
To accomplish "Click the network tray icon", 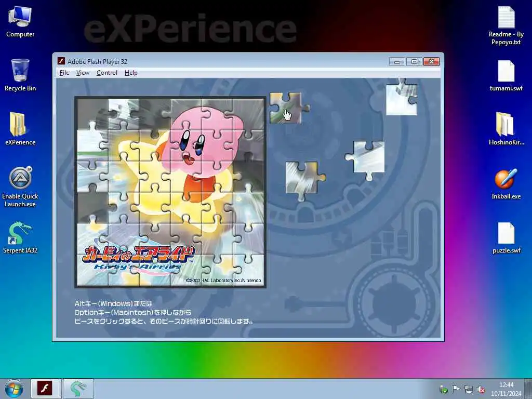I will pos(468,389).
